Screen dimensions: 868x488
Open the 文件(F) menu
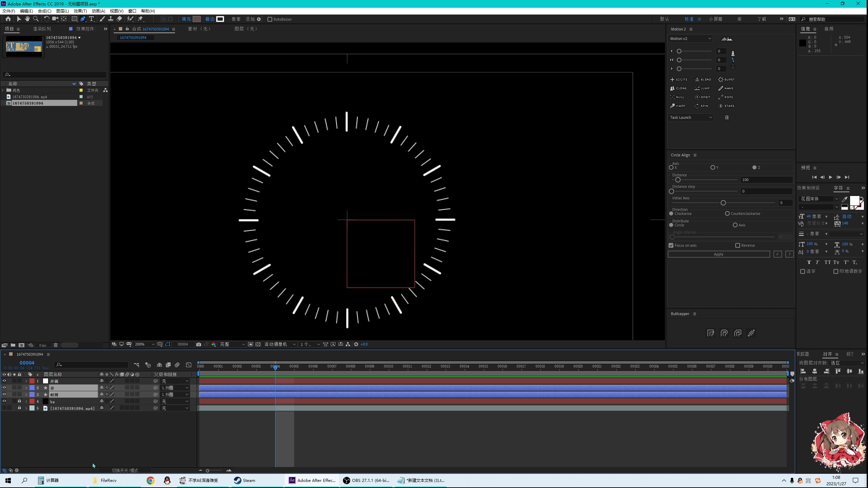coord(8,11)
